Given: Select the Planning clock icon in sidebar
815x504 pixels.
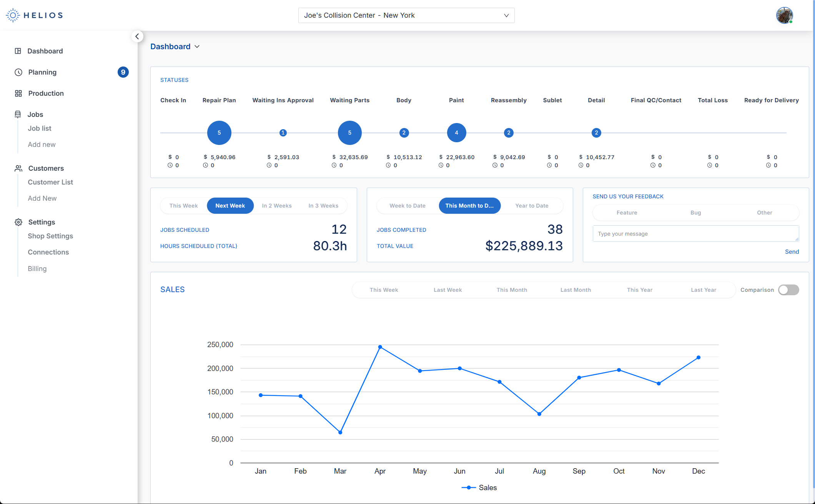Looking at the screenshot, I should [18, 72].
